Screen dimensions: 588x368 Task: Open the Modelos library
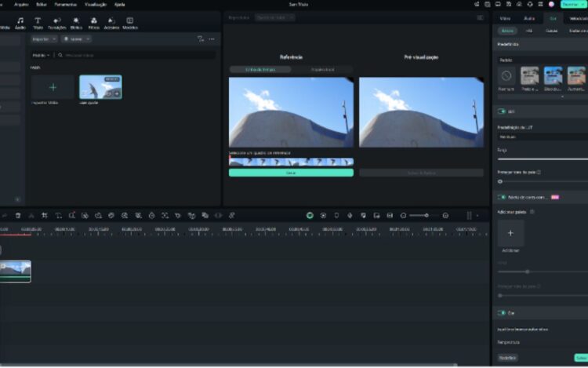pyautogui.click(x=129, y=23)
